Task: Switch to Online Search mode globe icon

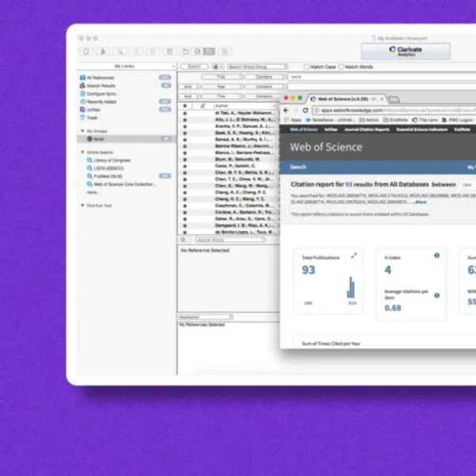Action: point(198,52)
